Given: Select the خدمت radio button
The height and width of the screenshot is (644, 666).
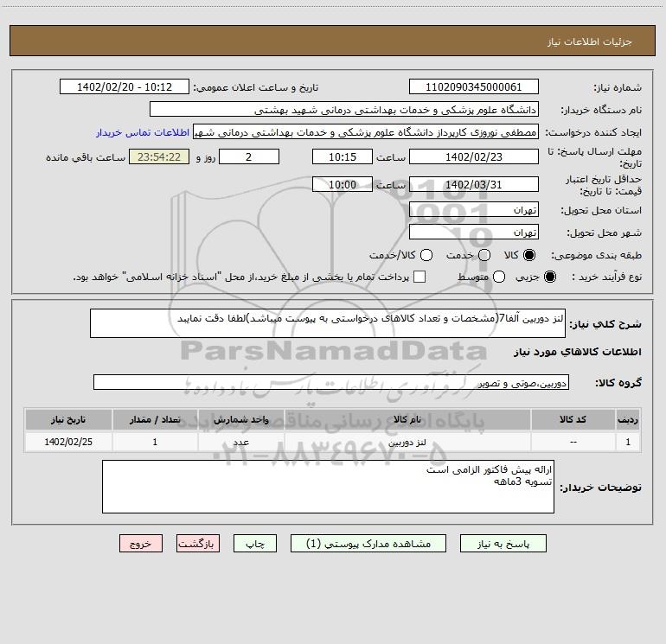Looking at the screenshot, I should pyautogui.click(x=484, y=255).
